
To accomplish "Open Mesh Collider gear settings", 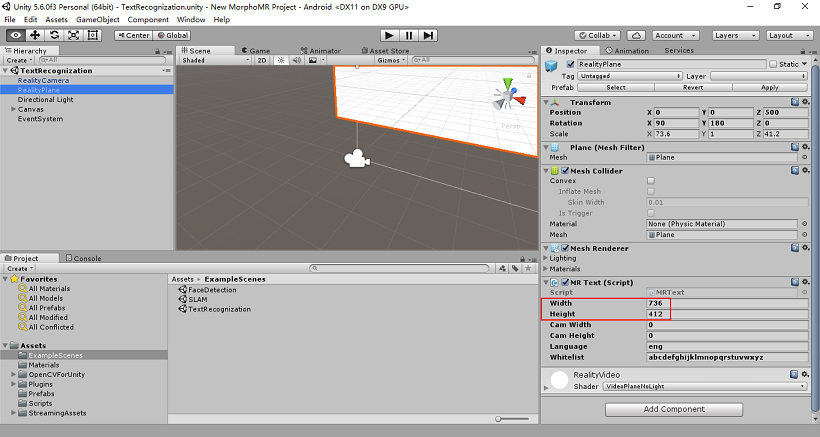I will click(x=806, y=170).
